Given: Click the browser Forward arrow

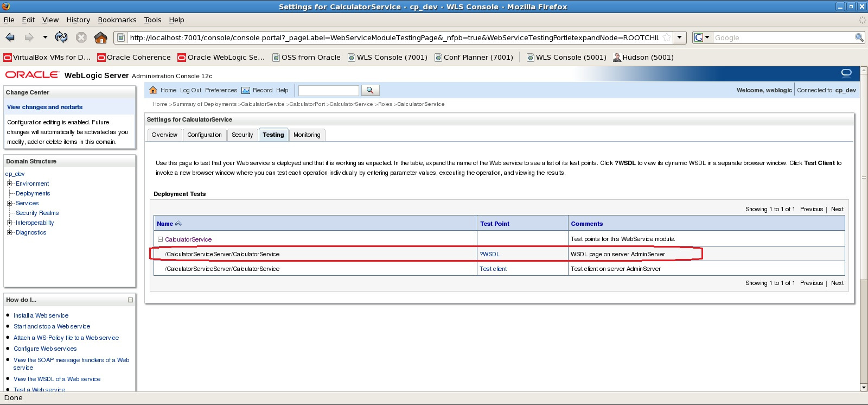Looking at the screenshot, I should (29, 37).
